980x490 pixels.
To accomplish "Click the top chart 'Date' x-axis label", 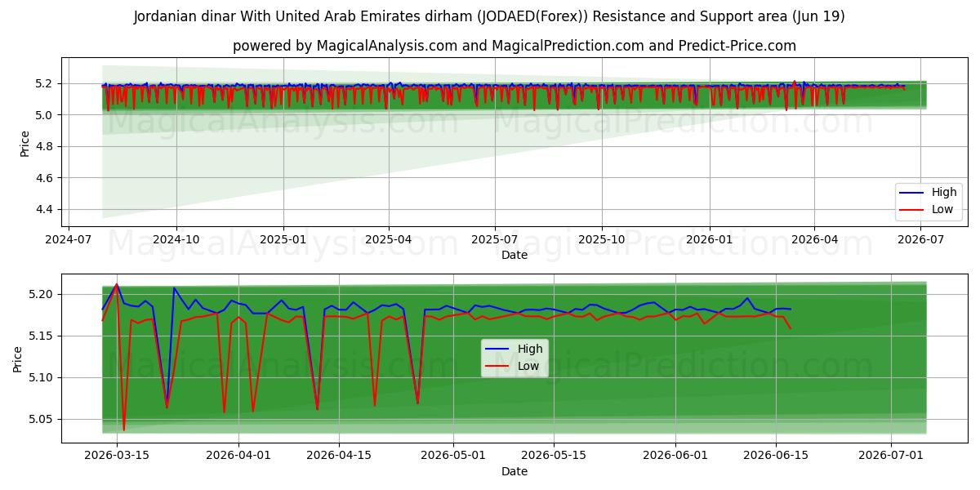I will [514, 255].
